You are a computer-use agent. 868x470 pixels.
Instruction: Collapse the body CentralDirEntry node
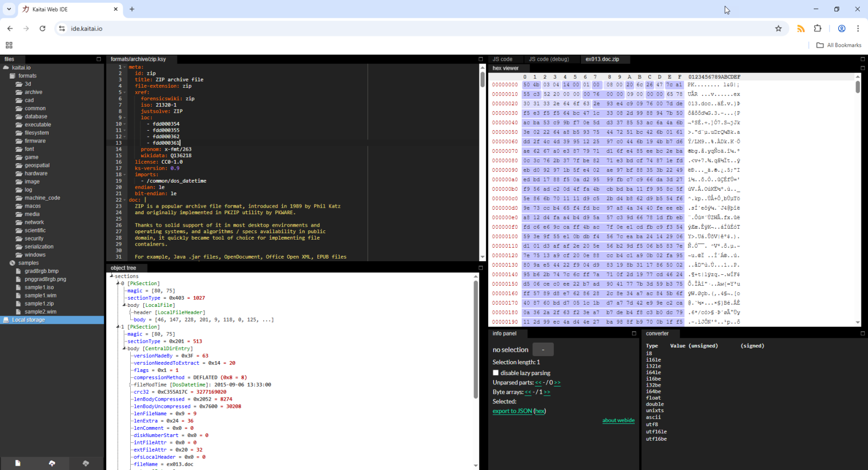point(124,349)
